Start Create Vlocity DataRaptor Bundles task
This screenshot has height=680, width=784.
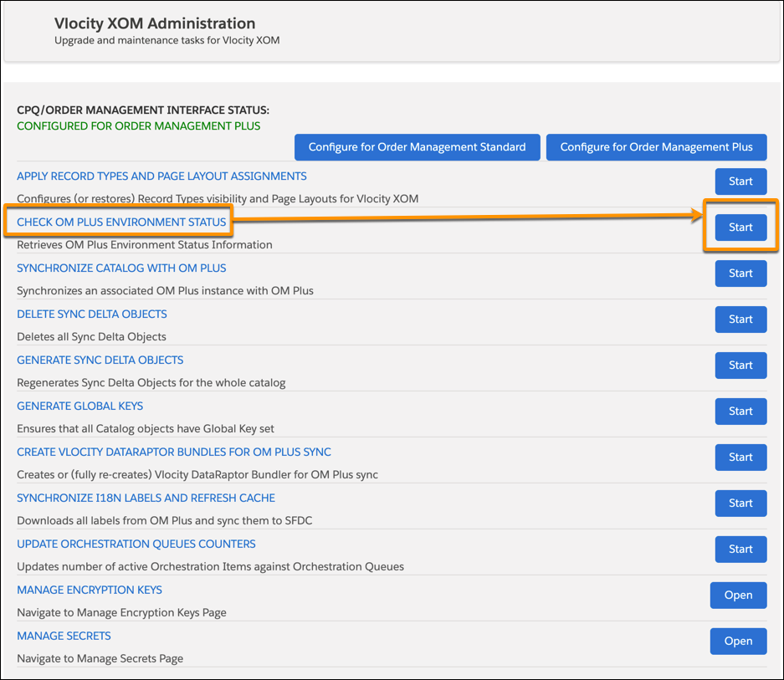tap(740, 458)
